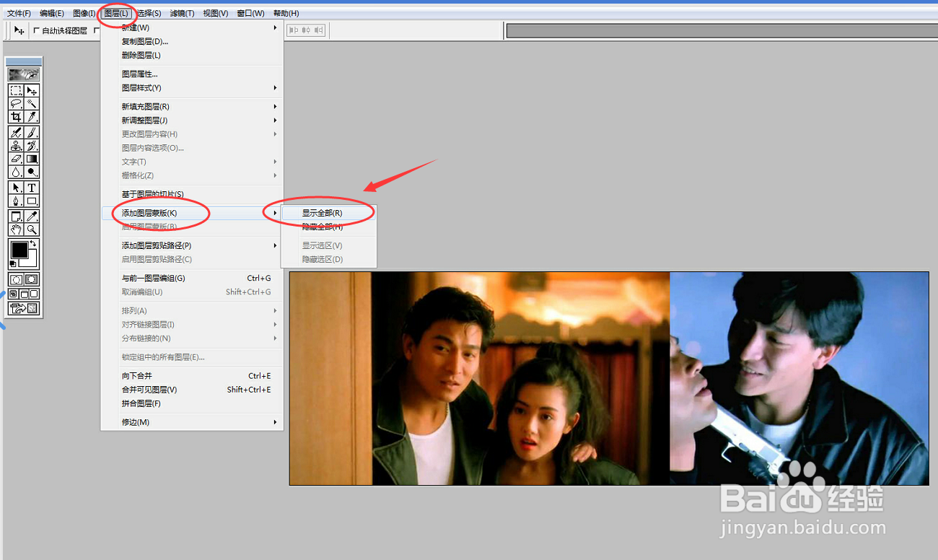938x560 pixels.
Task: Swap foreground and background colors
Action: click(x=33, y=245)
